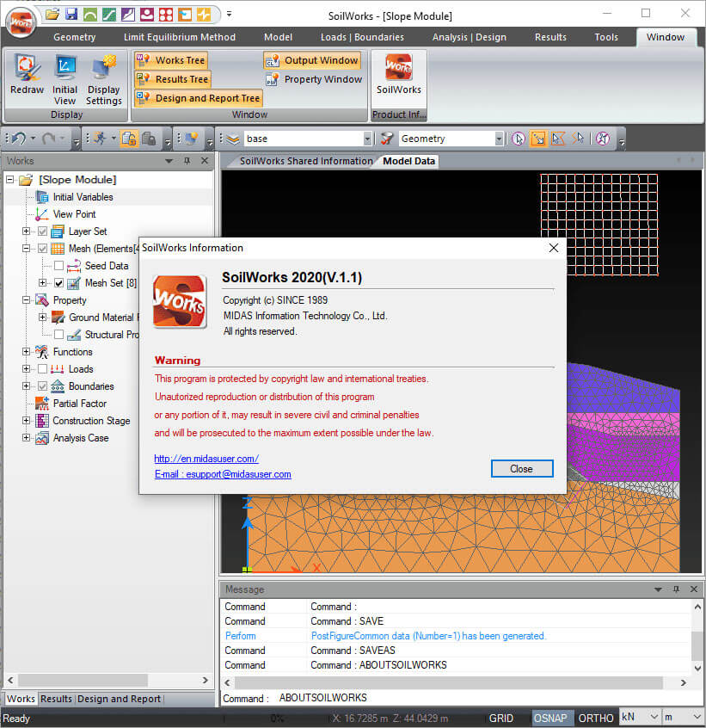Viewport: 706px width, 728px height.
Task: Click the SoilWorks product info icon
Action: [399, 67]
